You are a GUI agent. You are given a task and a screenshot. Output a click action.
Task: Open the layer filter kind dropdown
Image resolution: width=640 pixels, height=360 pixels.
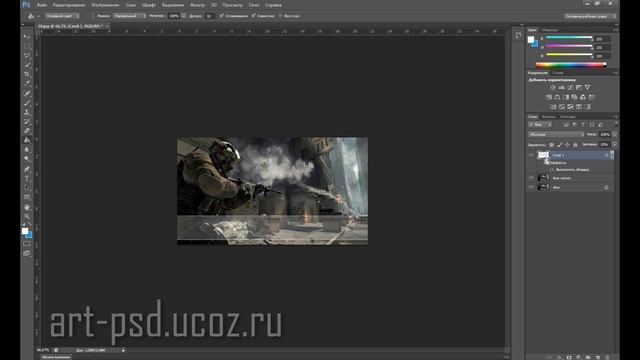coord(540,124)
